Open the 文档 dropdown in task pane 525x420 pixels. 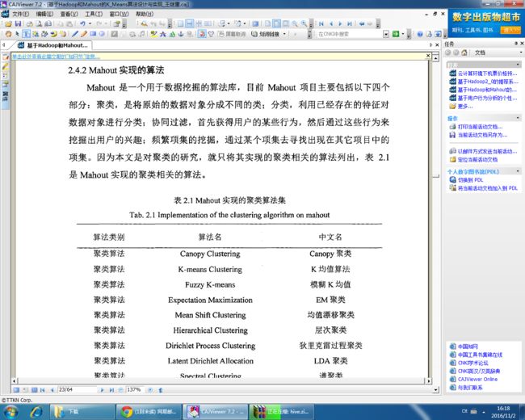click(521, 52)
